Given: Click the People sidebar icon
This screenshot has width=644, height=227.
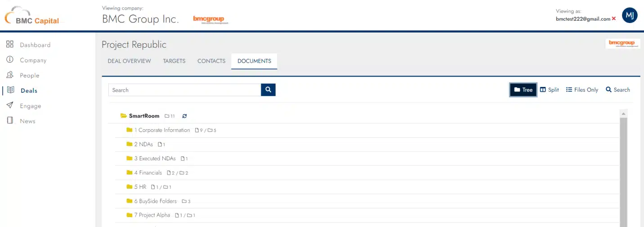Looking at the screenshot, I should tap(10, 75).
